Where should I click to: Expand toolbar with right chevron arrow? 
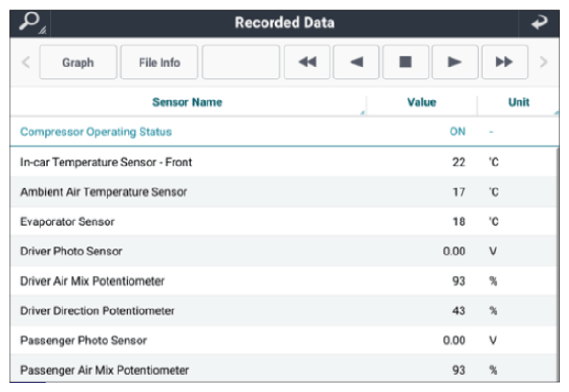pos(543,62)
